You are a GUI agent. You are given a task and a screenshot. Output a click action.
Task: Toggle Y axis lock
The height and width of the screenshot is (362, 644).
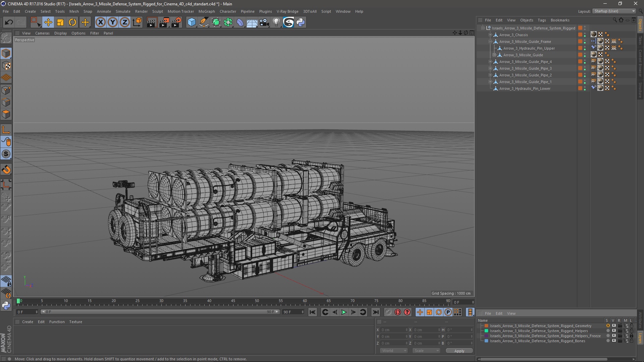pyautogui.click(x=113, y=22)
